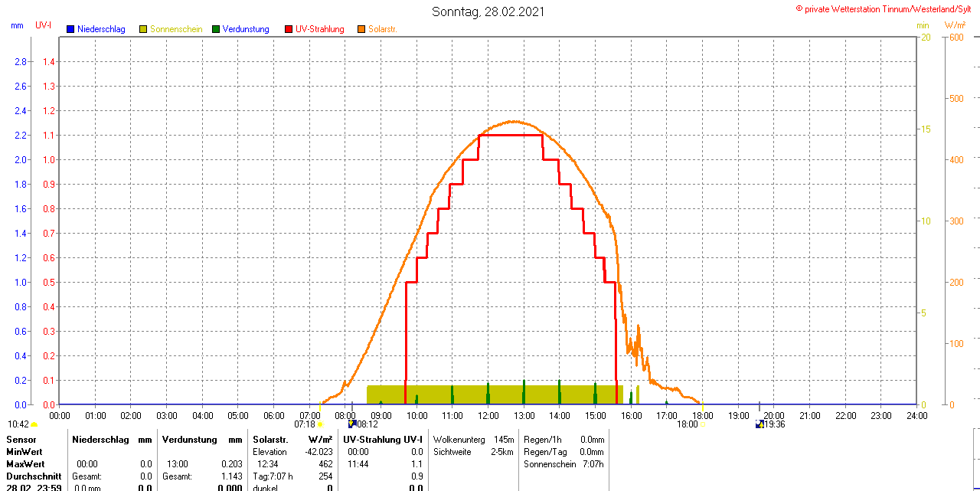980x491 pixels.
Task: Click the yellow Sonnenschein legend swatch
Action: click(x=143, y=29)
